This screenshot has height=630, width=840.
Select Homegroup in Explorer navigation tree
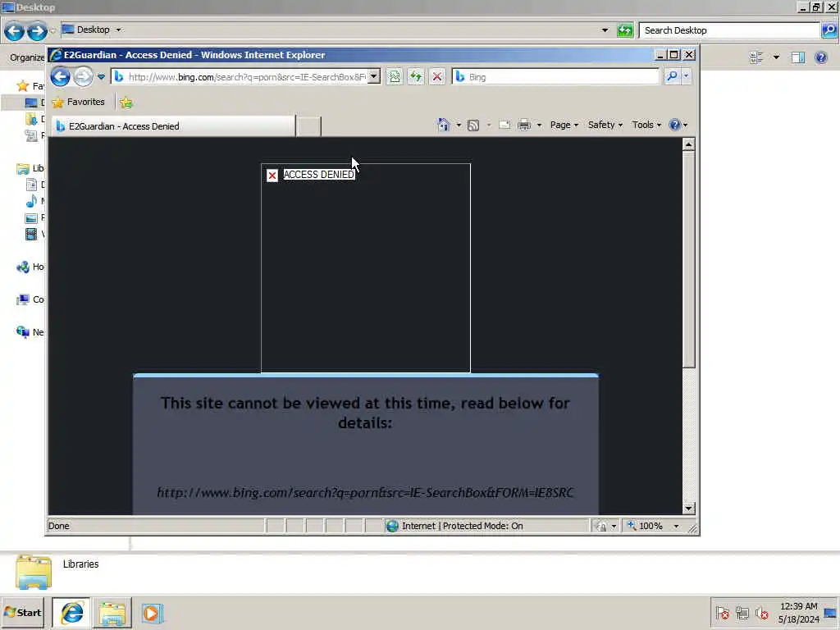coord(30,267)
